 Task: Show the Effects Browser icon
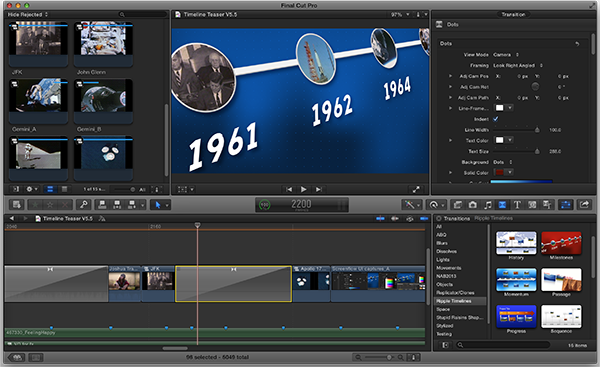point(458,205)
